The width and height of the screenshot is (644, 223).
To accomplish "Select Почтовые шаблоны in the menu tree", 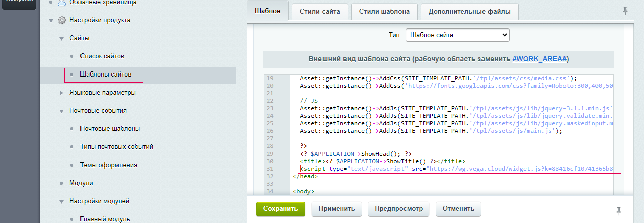I will tap(110, 128).
